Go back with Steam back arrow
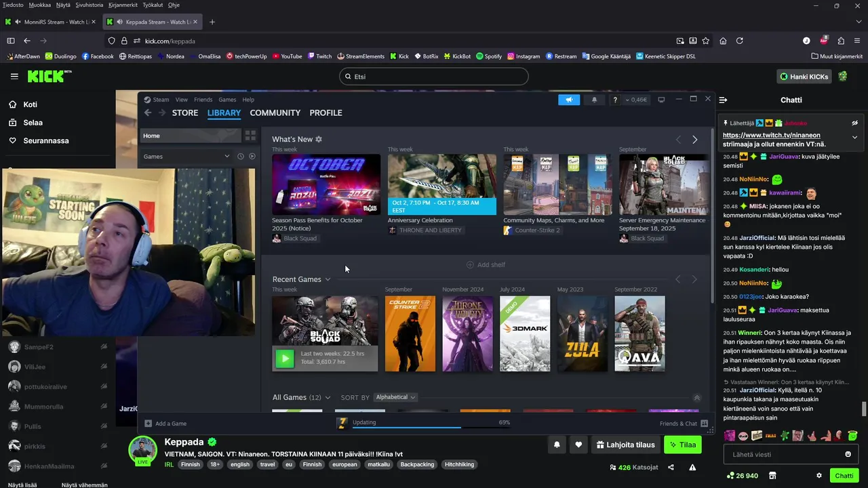The height and width of the screenshot is (488, 868). click(x=148, y=113)
